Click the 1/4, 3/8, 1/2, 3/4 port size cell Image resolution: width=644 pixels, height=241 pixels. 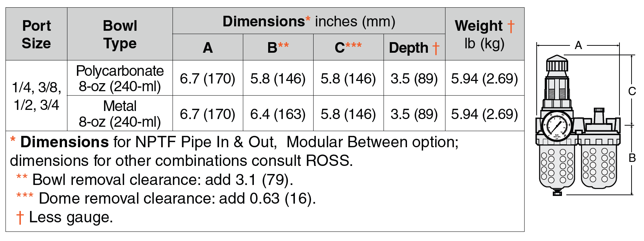[x=36, y=96]
